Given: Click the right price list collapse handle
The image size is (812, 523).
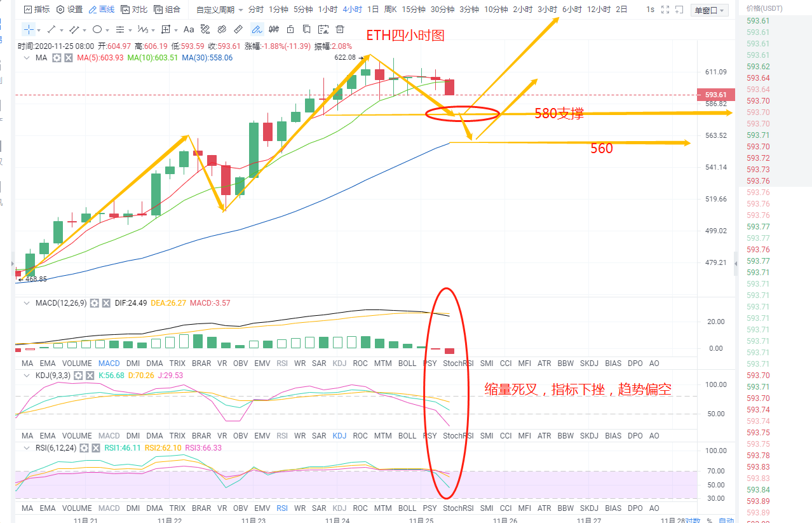Looking at the screenshot, I should (x=736, y=263).
